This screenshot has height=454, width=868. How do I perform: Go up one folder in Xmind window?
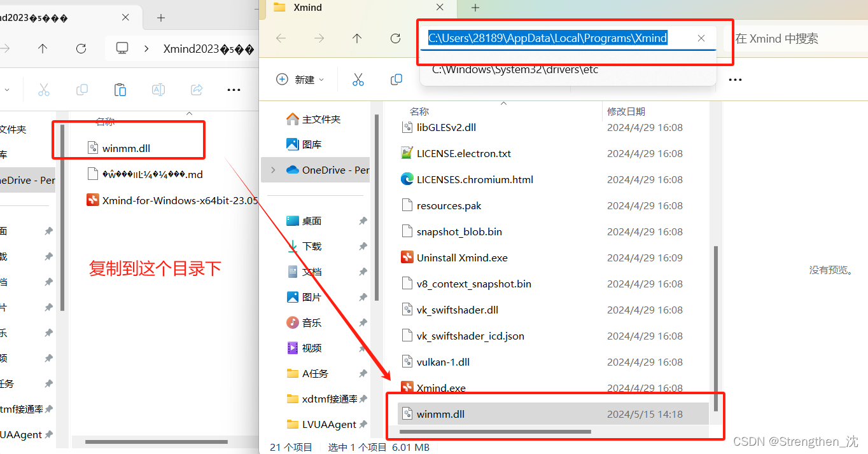[357, 38]
